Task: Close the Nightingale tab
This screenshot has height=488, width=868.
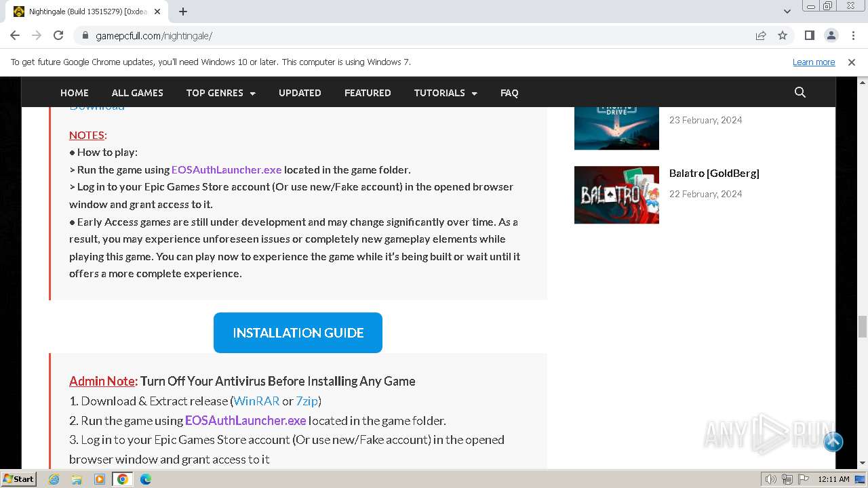Action: 157,12
